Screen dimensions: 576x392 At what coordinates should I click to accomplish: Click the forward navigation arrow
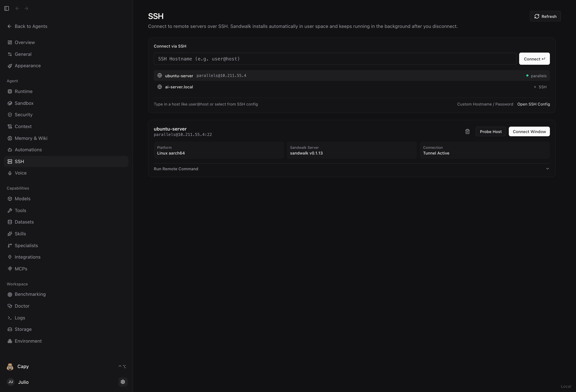coord(26,8)
